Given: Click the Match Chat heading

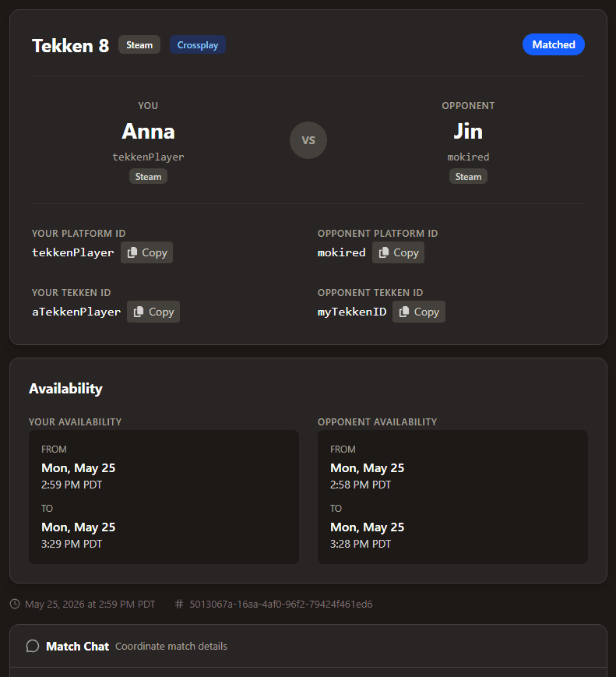Looking at the screenshot, I should (x=77, y=647).
